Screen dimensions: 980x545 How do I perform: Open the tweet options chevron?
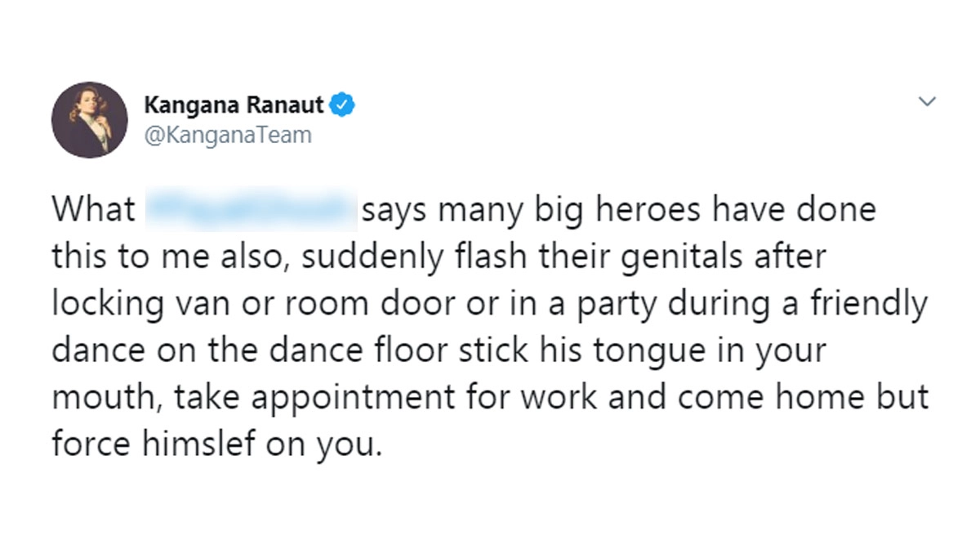point(926,102)
